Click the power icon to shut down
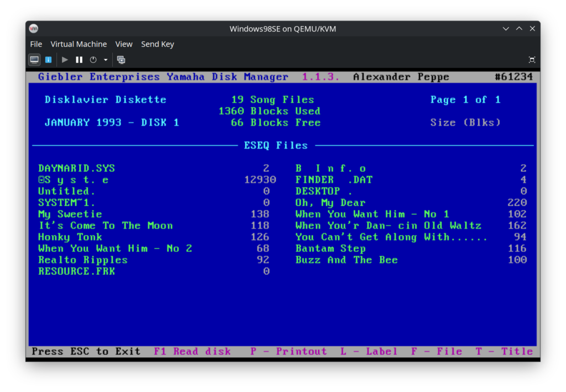The height and width of the screenshot is (392, 566). click(x=92, y=59)
